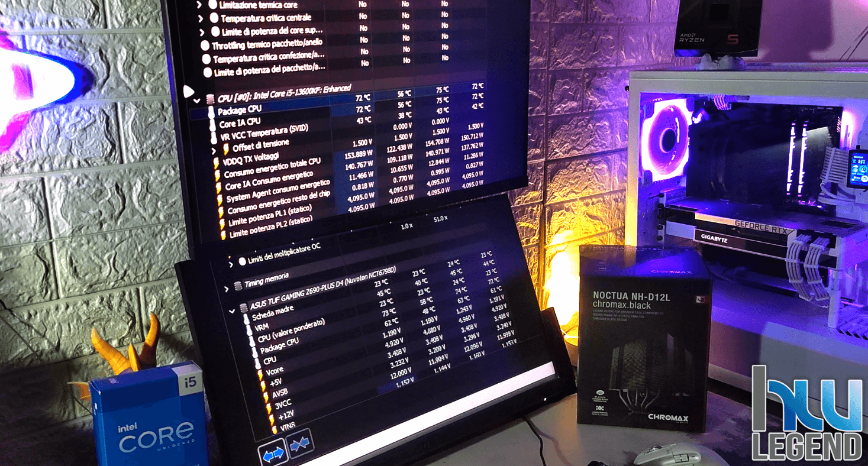Screen dimensions: 868x466
Task: Click circle icon of Limitazione termica core
Action: (214, 4)
